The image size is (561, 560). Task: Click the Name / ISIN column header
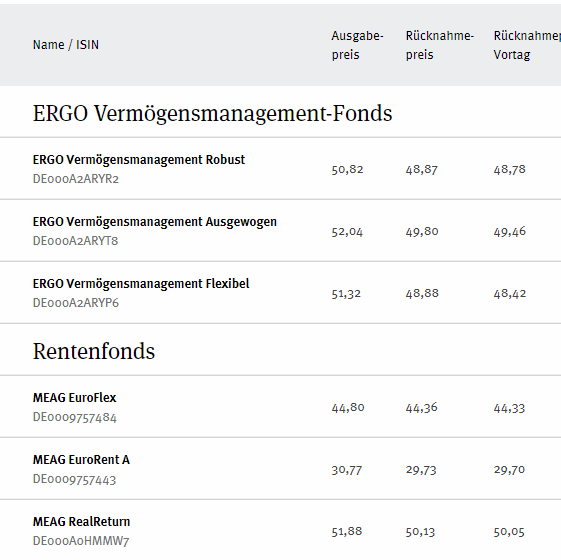coord(66,45)
